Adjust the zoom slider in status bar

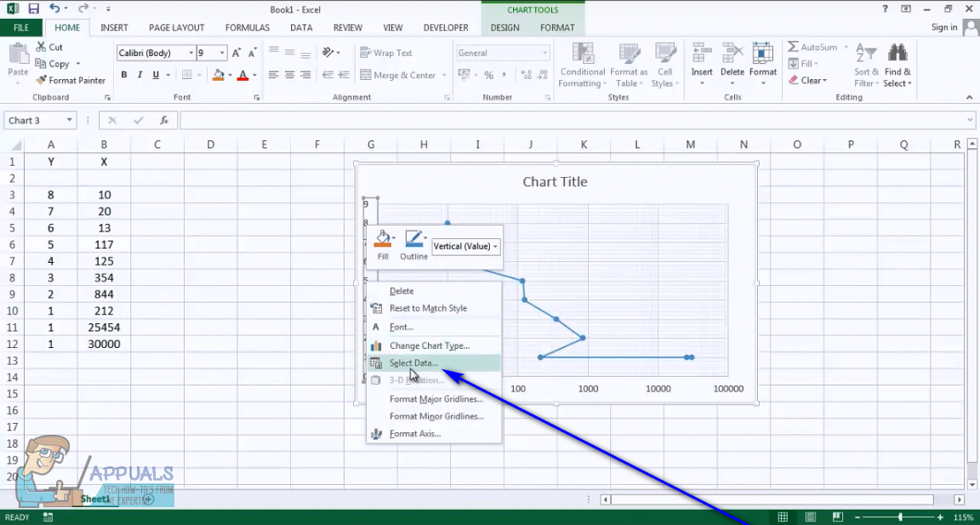(900, 516)
